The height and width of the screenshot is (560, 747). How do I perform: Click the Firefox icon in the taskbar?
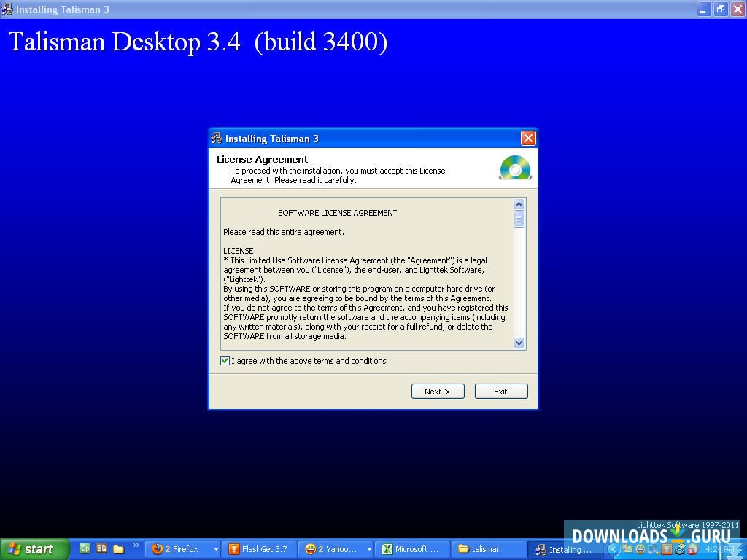[157, 549]
